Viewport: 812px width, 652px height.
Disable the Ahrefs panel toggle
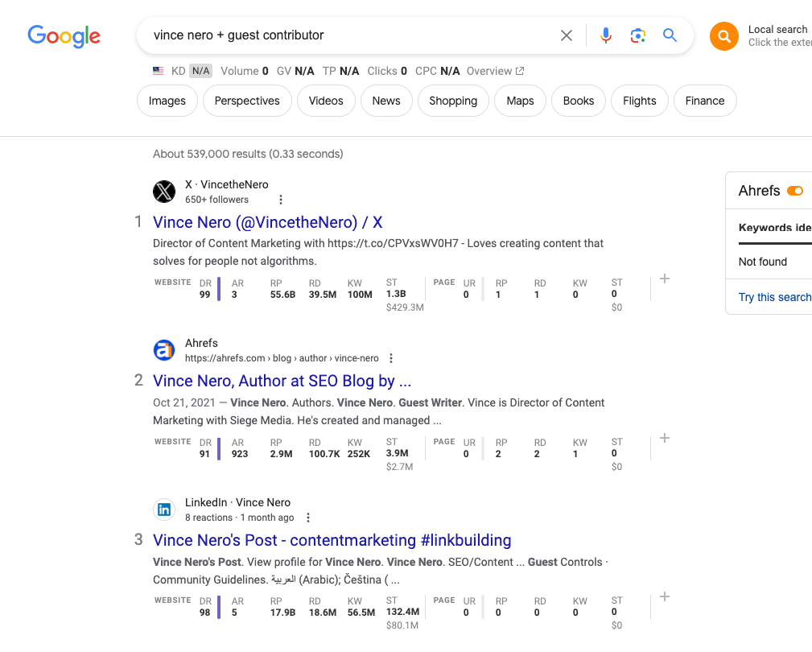coord(796,192)
